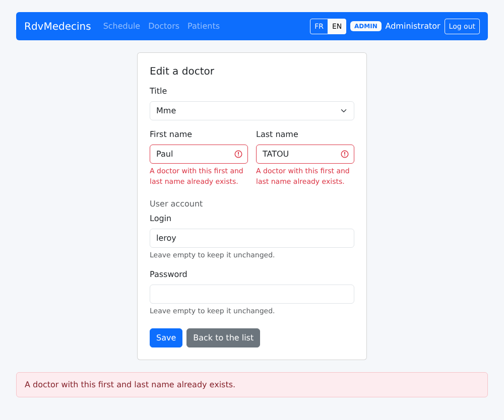Click the error icon in Last name field
The width and height of the screenshot is (504, 420).
[345, 154]
